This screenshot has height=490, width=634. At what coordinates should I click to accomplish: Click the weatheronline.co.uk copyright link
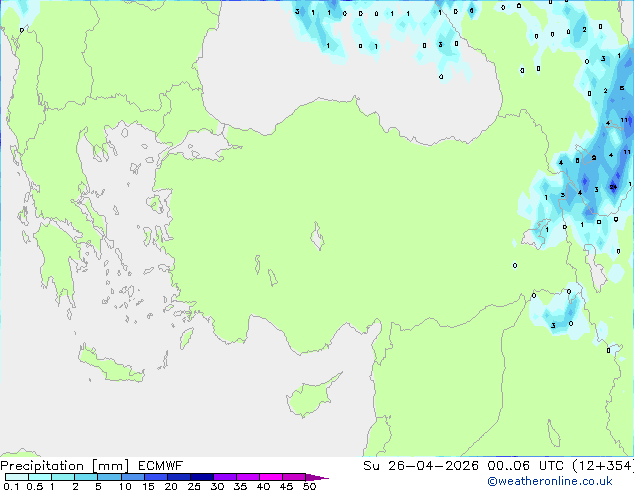[550, 481]
